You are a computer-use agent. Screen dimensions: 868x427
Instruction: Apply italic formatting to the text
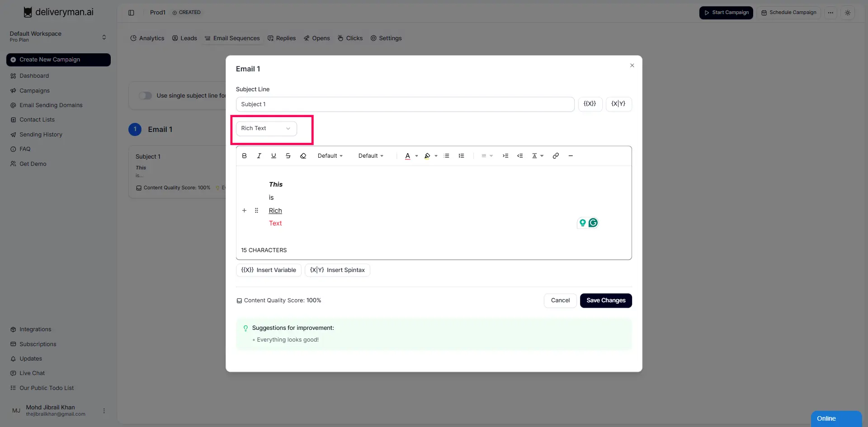click(259, 156)
